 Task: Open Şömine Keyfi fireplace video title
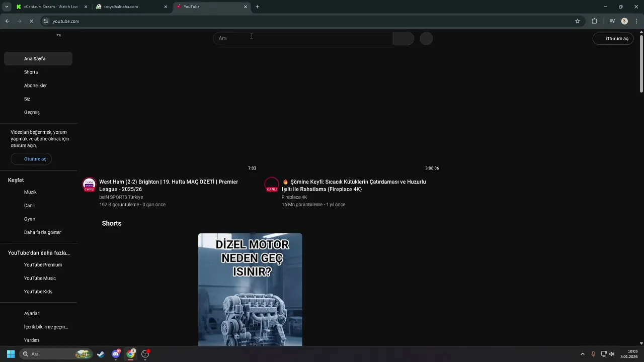pyautogui.click(x=354, y=186)
